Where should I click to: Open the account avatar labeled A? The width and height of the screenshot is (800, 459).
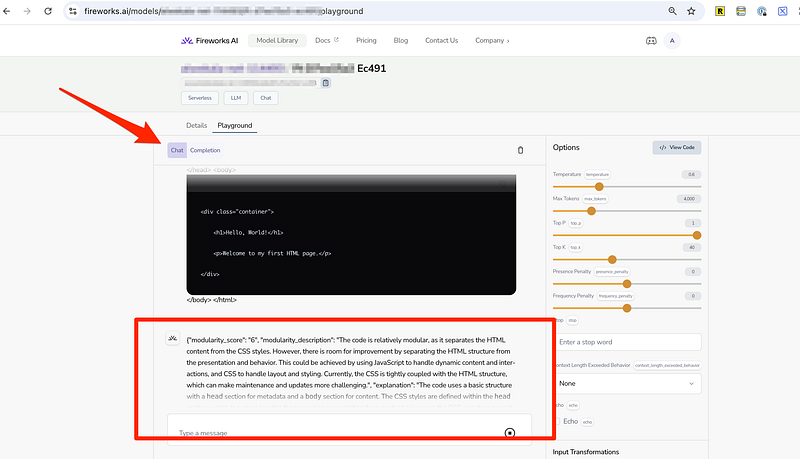[672, 41]
